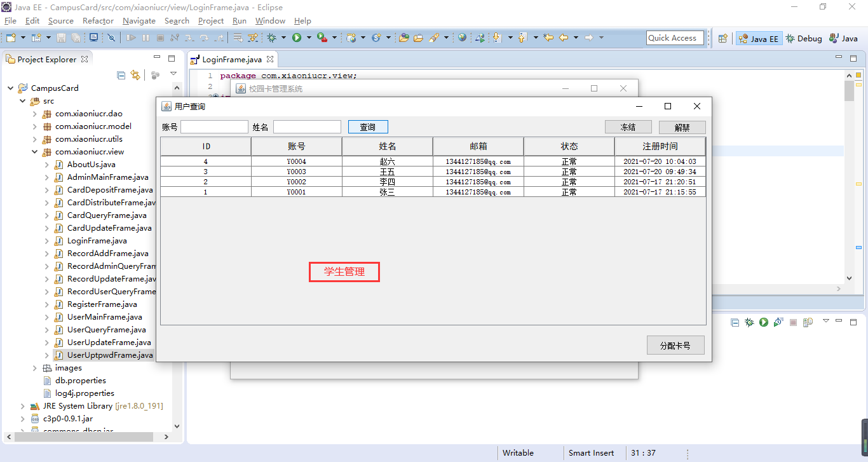The height and width of the screenshot is (462, 868).
Task: Click the Previous Annotation up-arrow icon
Action: coord(522,38)
